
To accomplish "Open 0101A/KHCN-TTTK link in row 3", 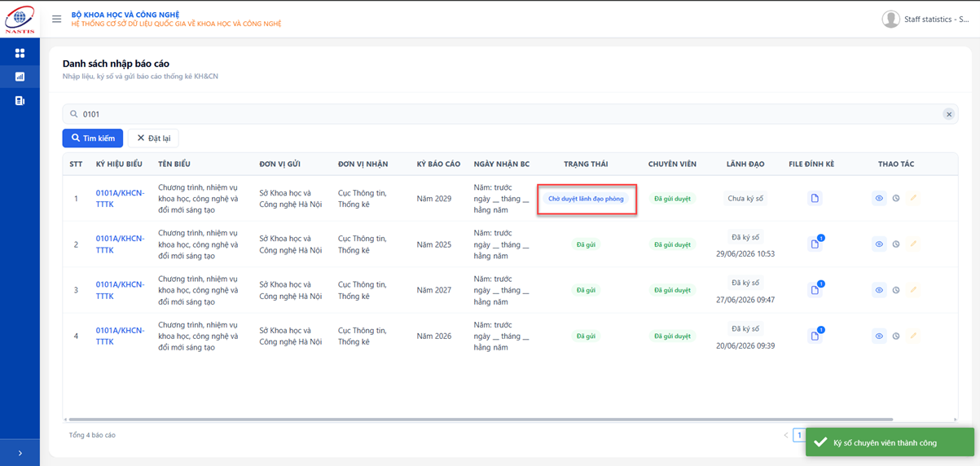I will coord(120,290).
